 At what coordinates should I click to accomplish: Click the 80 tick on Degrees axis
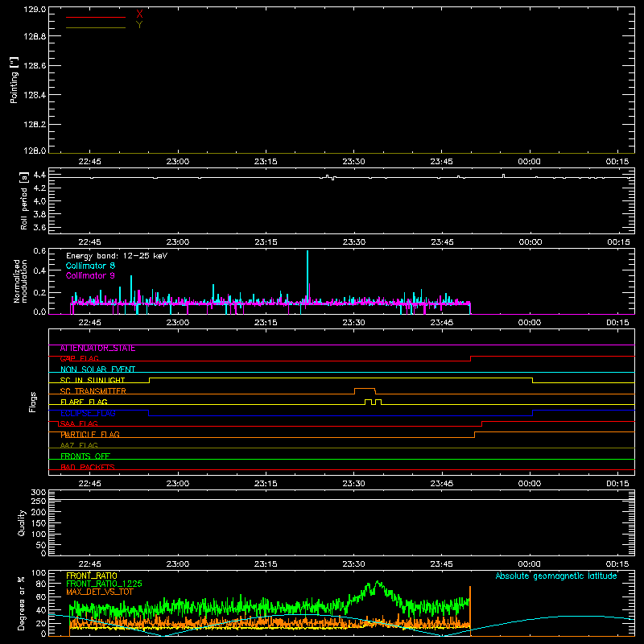41,584
